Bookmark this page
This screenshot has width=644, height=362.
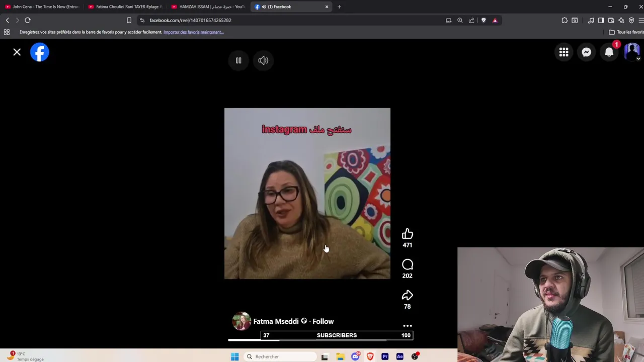click(x=129, y=20)
